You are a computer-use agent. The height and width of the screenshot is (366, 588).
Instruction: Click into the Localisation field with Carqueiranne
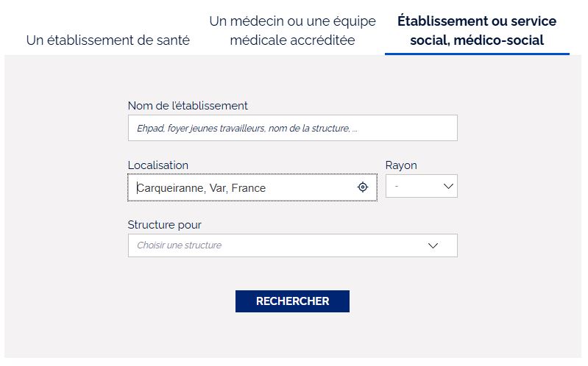click(x=252, y=187)
